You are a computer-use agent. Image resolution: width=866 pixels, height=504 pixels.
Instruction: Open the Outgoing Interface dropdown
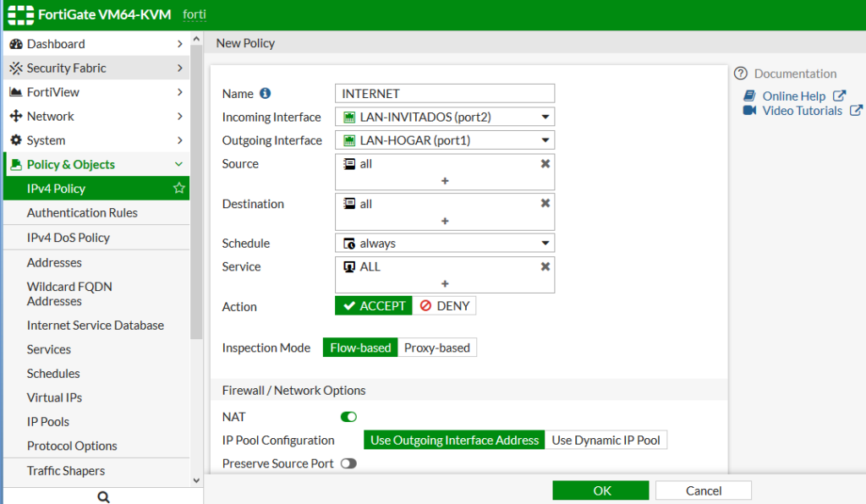pyautogui.click(x=445, y=140)
